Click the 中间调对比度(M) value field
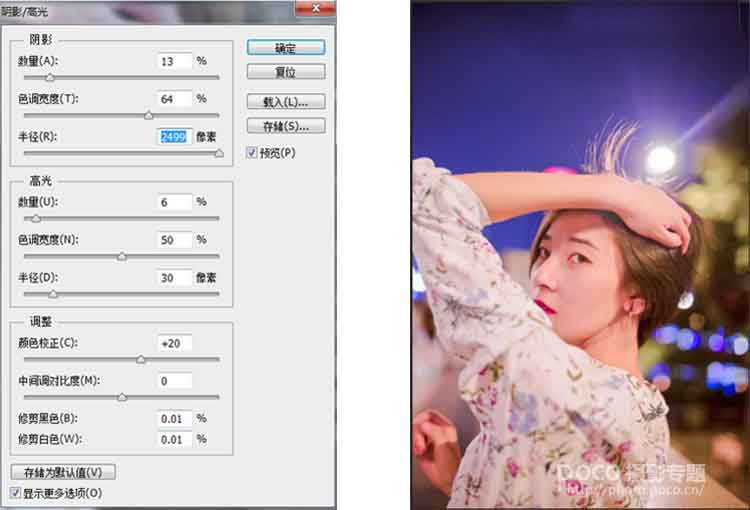 [x=175, y=381]
